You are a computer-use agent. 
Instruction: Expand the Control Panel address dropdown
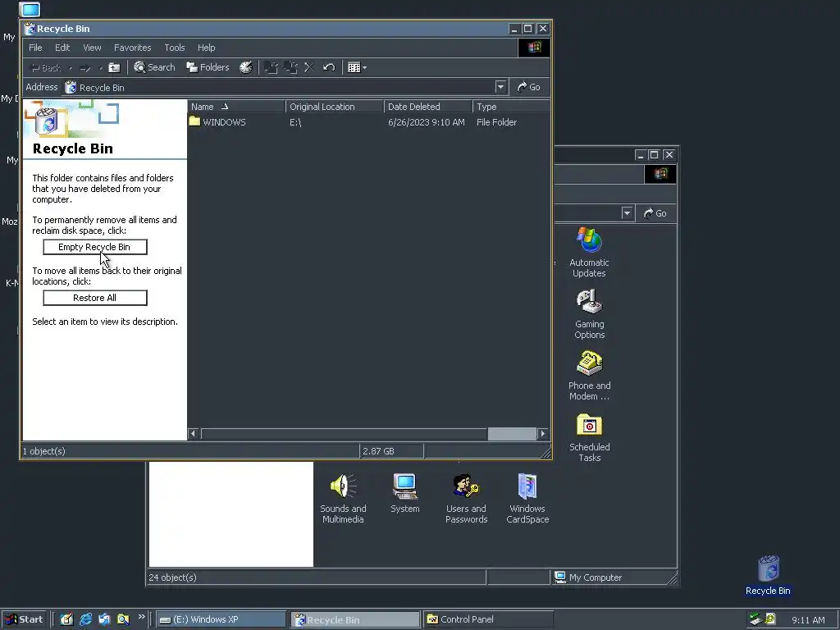[x=627, y=213]
